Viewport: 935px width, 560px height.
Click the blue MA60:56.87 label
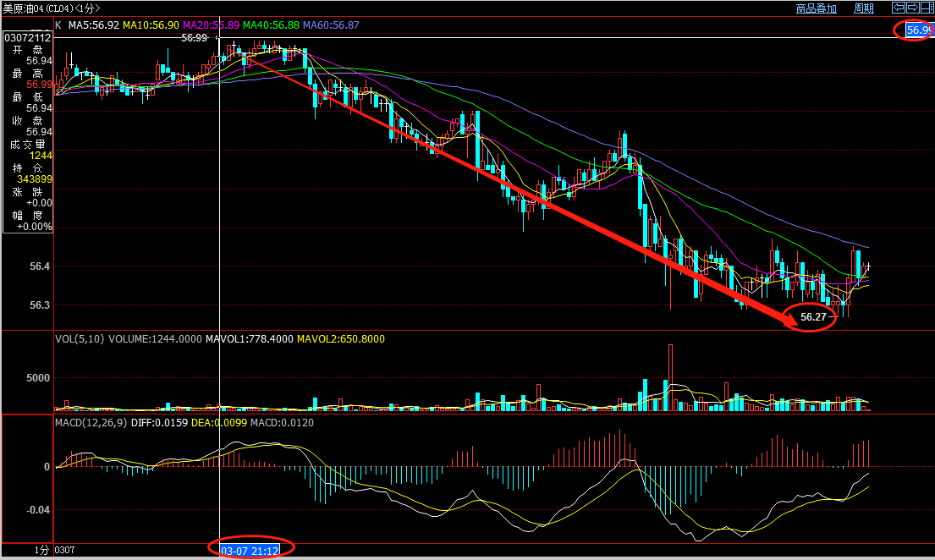[331, 25]
